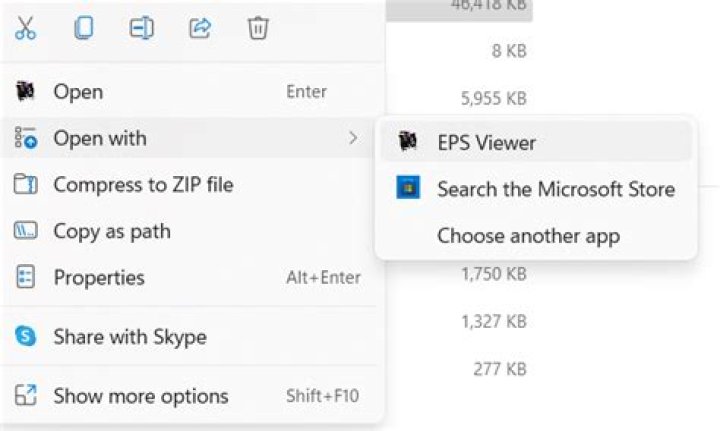Select the file row sized 1,750 KB
Image resolution: width=720 pixels, height=431 pixels.
point(493,274)
